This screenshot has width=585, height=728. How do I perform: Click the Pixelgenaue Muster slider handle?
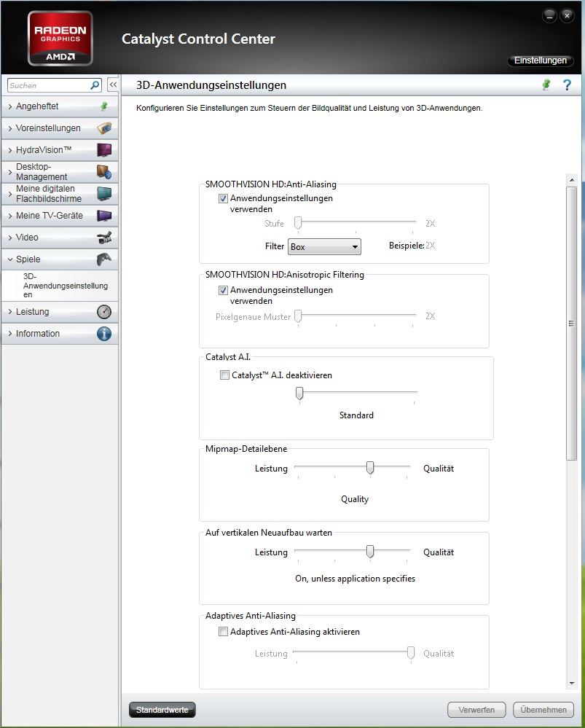pos(298,316)
